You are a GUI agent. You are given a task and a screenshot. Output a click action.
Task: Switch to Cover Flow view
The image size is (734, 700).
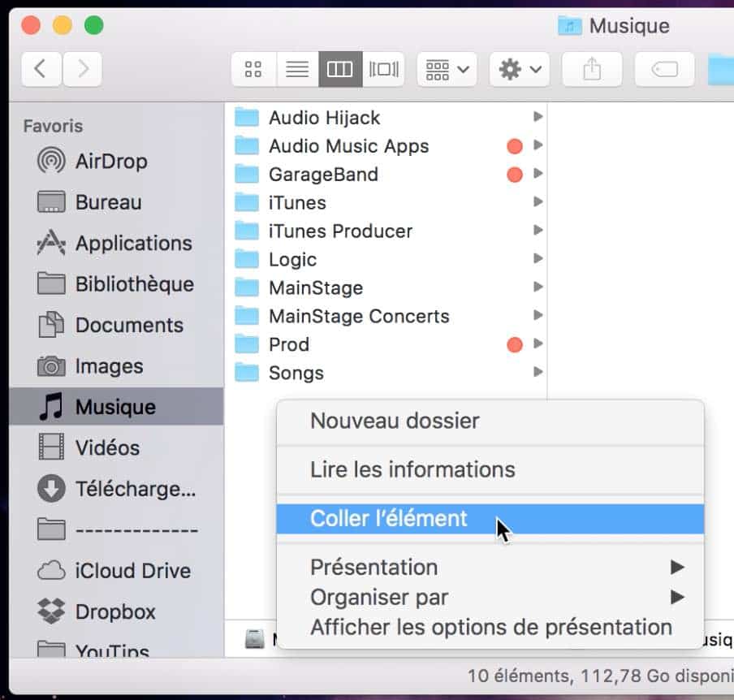383,69
